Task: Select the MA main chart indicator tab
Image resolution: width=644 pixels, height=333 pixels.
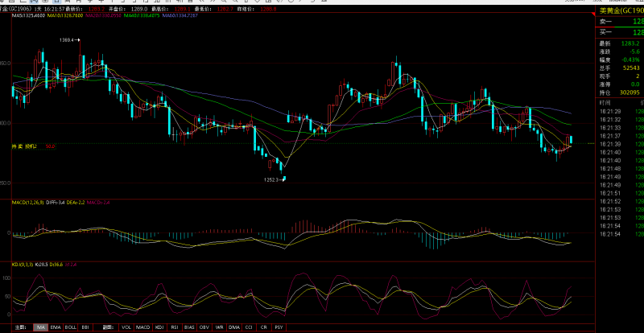Action: tap(40, 327)
